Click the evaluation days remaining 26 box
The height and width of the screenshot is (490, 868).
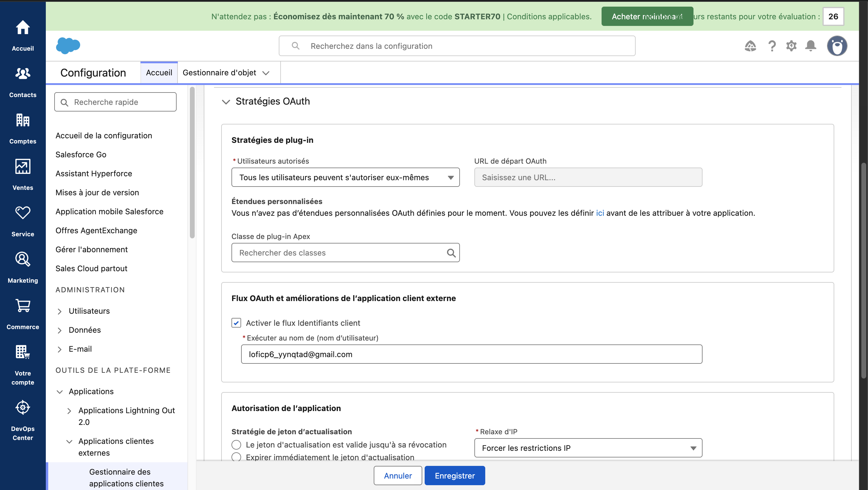[x=833, y=16]
